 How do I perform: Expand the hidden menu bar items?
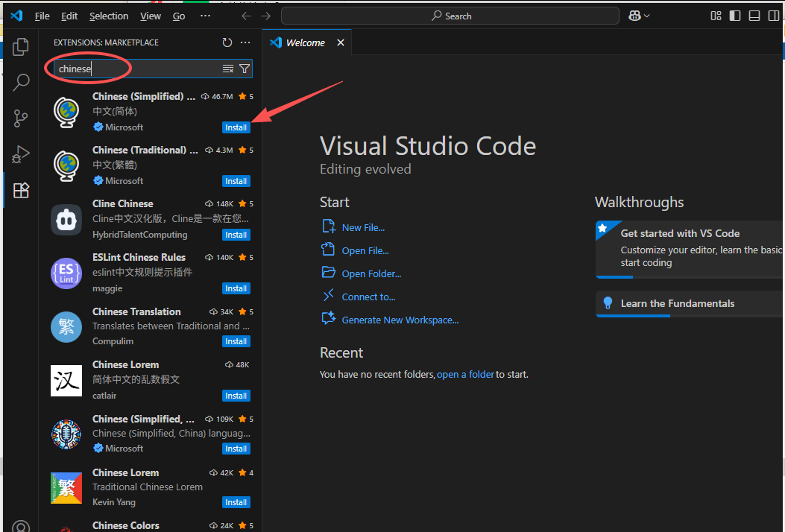coord(206,16)
